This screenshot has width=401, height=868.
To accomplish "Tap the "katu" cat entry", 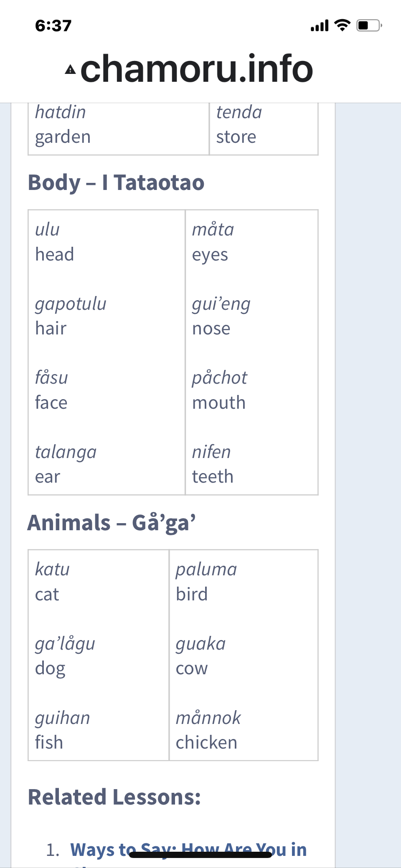I will (52, 569).
